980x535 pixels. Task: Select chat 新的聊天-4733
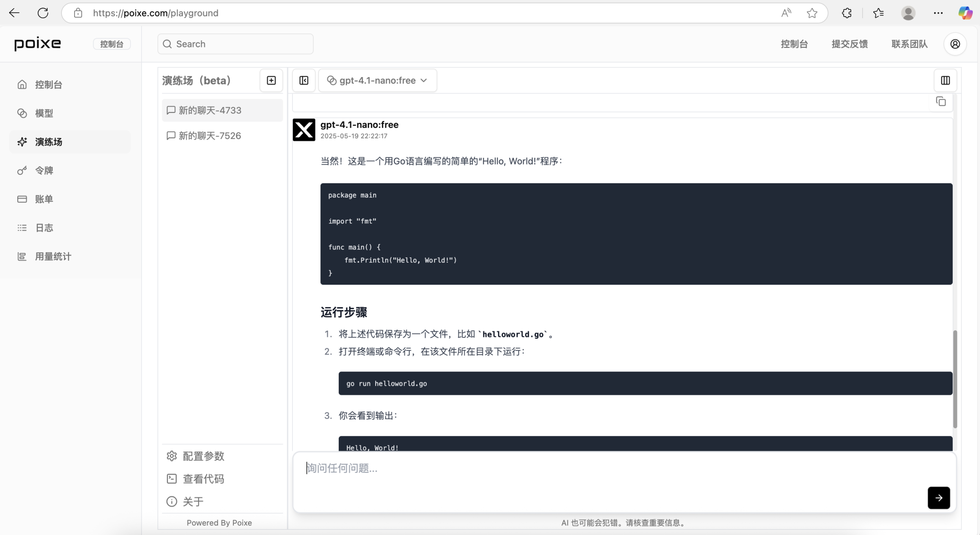(x=223, y=111)
